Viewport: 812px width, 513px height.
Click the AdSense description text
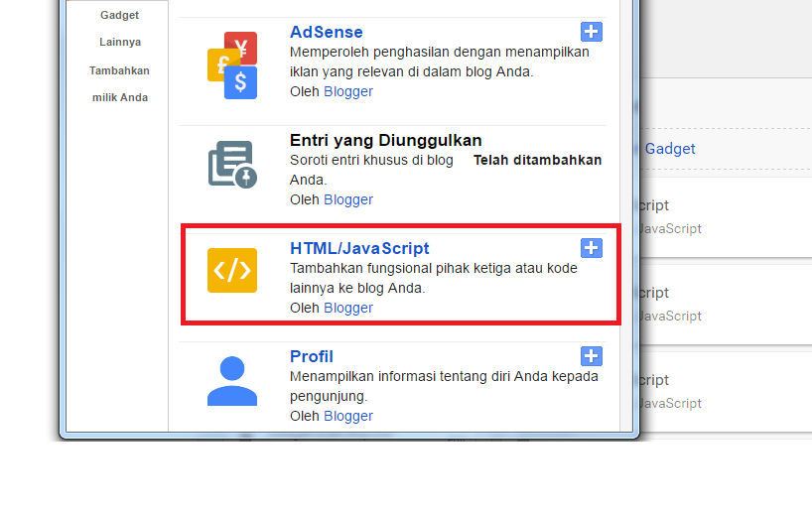click(x=439, y=63)
